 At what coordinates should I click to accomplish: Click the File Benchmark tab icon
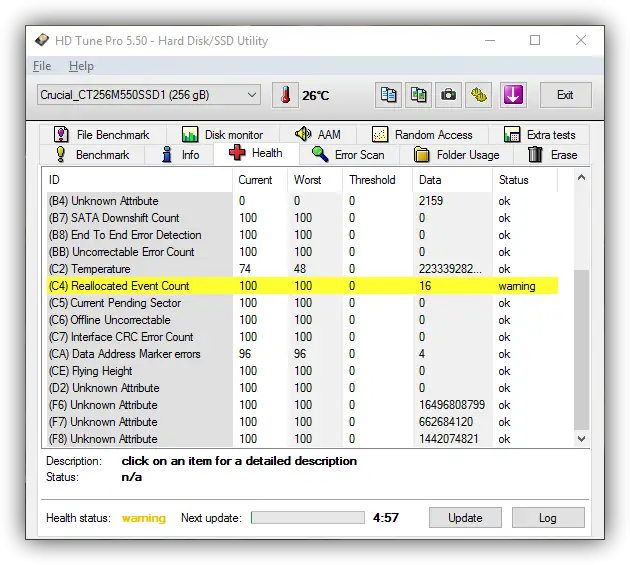[x=61, y=134]
